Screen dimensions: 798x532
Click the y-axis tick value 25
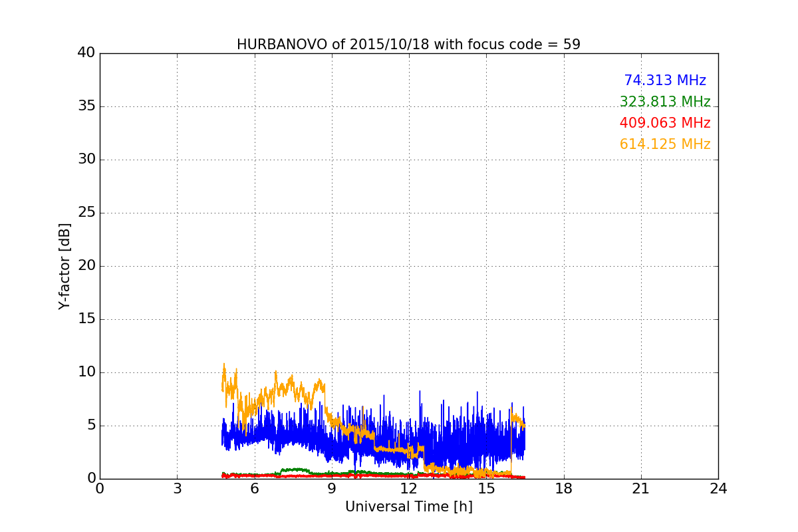pos(86,213)
